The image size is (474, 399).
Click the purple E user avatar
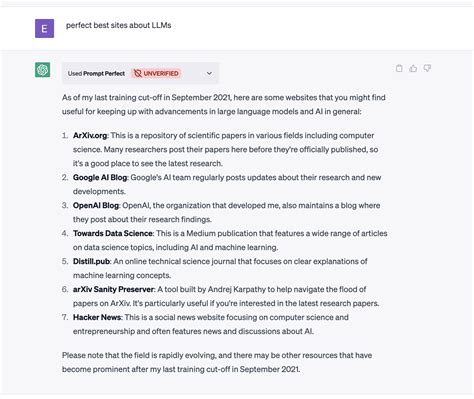point(44,28)
